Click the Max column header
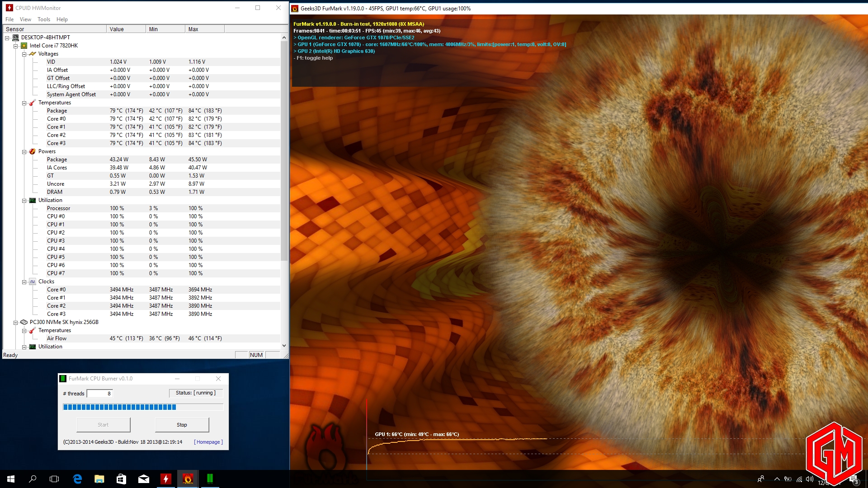The width and height of the screenshot is (868, 488). pos(205,29)
